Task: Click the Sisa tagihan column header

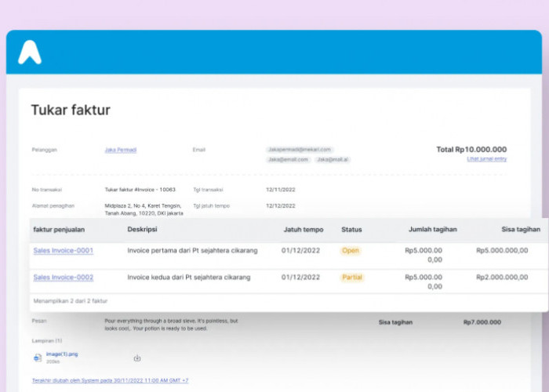Action: (520, 230)
